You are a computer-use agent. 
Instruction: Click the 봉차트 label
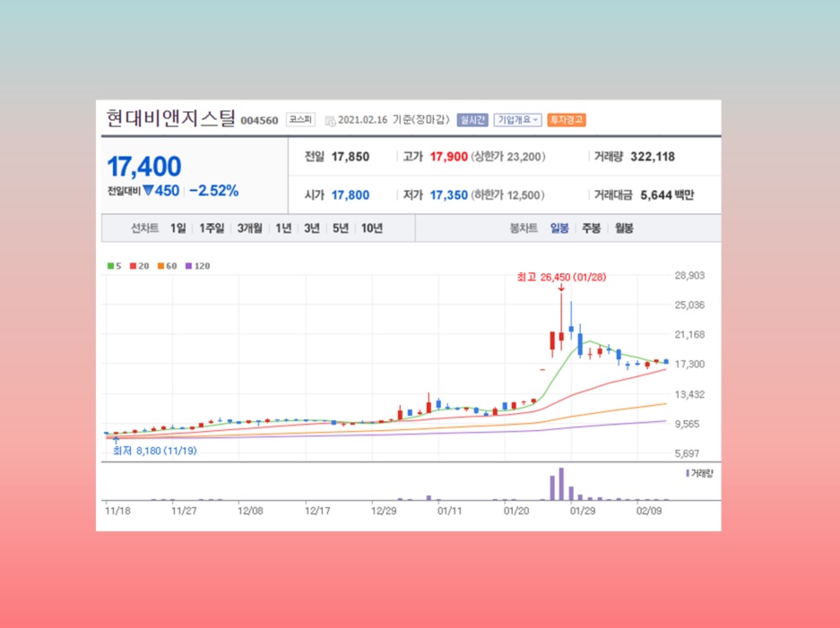pos(524,228)
